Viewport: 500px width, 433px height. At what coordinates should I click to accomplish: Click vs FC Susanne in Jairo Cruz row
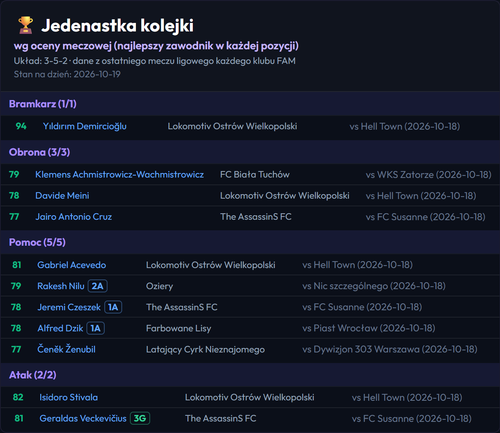pos(425,217)
